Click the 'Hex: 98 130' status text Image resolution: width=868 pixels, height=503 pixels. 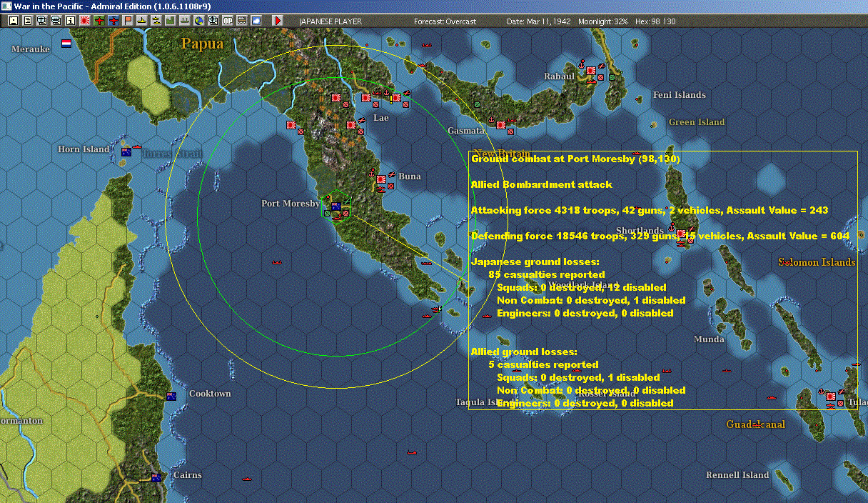click(x=655, y=21)
